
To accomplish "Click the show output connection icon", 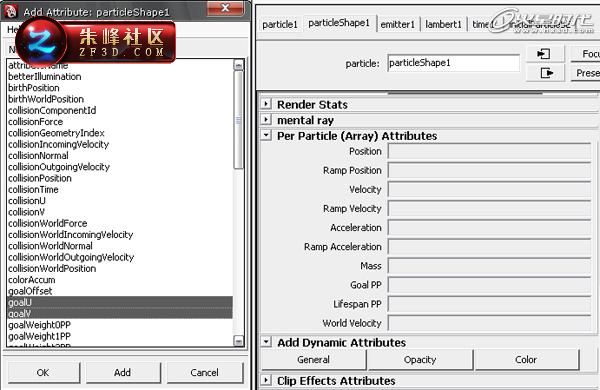I will click(546, 72).
